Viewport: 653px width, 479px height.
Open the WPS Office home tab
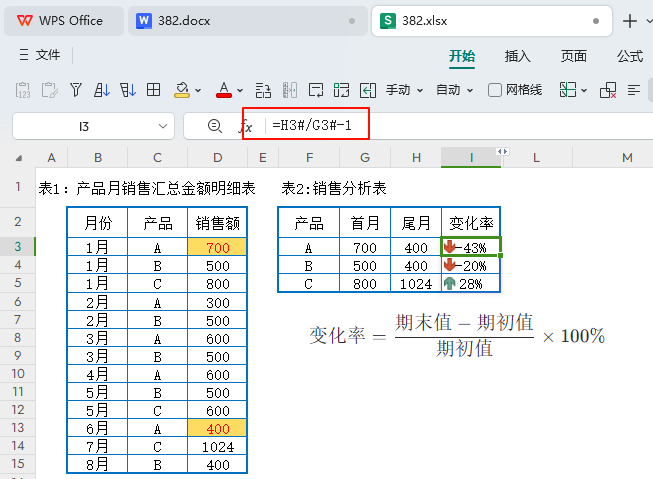(63, 21)
